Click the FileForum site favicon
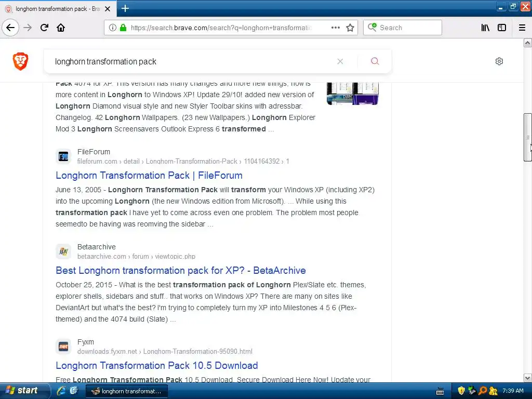The image size is (532, 399). [x=63, y=156]
